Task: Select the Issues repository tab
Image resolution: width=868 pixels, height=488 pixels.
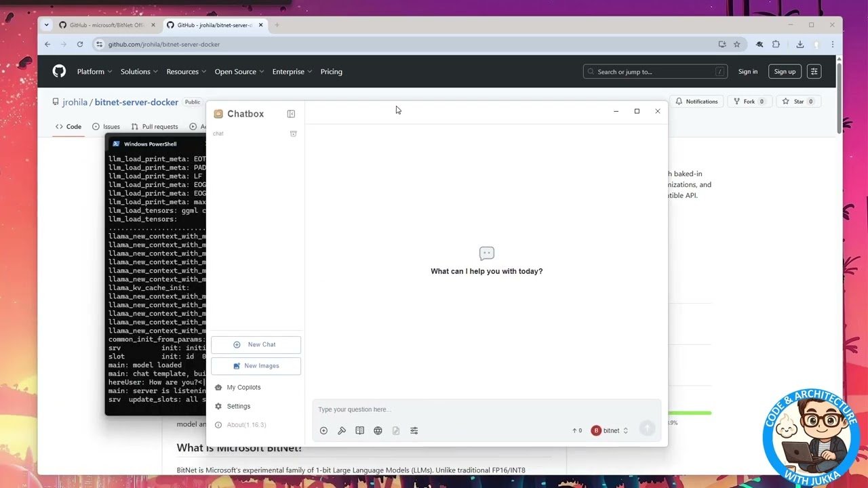Action: pos(106,127)
